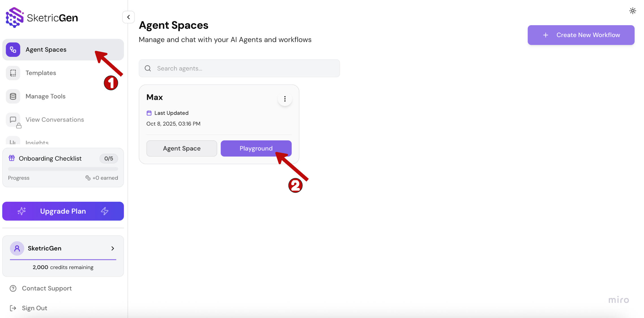Select the View Conversations chat icon
The width and height of the screenshot is (644, 318).
13,120
